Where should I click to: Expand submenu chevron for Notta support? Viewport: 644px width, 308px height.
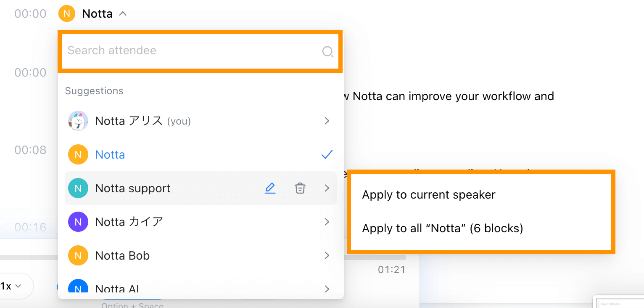pyautogui.click(x=327, y=188)
